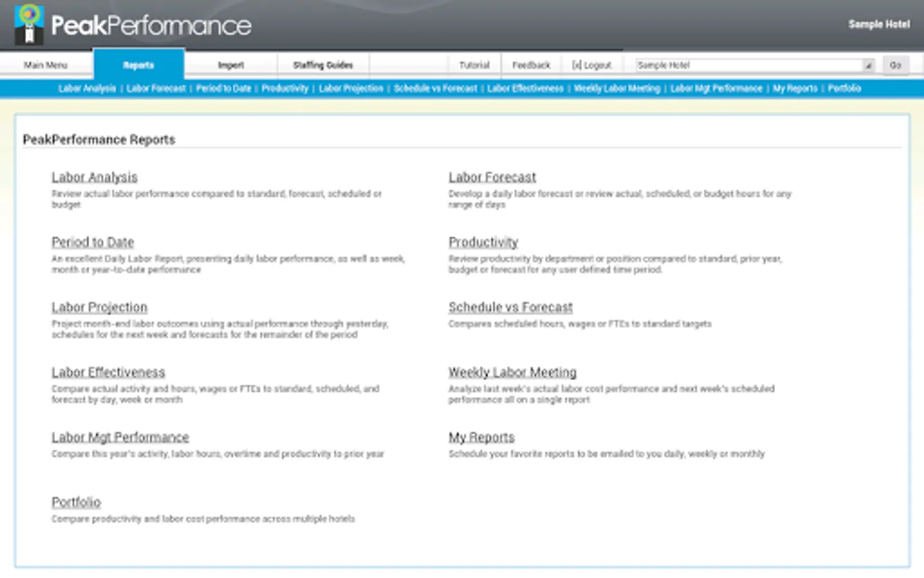Image resolution: width=924 pixels, height=578 pixels.
Task: Open the Labor Projection report heading
Action: 99,307
